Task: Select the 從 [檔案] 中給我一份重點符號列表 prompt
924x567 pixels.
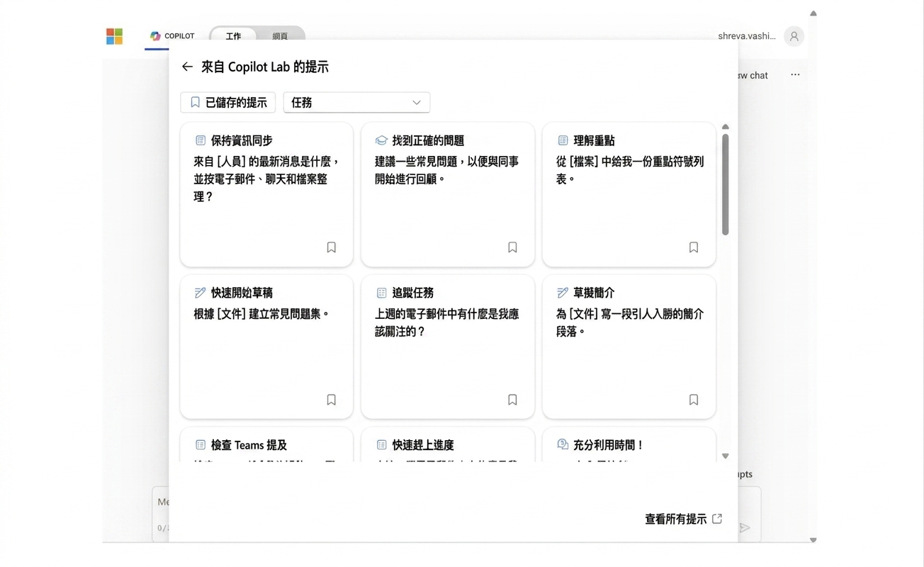Action: tap(629, 170)
